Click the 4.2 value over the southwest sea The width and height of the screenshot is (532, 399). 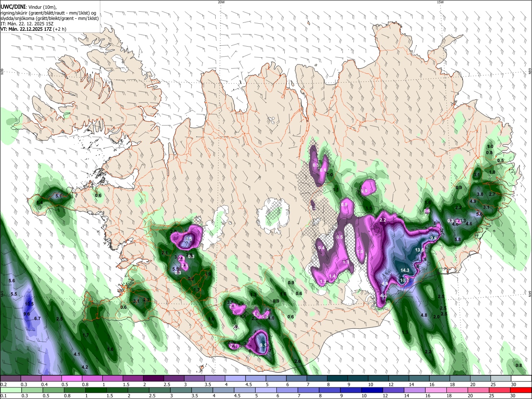[85, 367]
